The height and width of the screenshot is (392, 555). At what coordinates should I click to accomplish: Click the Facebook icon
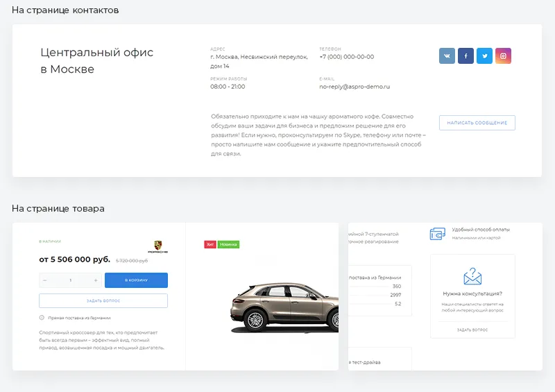click(466, 56)
